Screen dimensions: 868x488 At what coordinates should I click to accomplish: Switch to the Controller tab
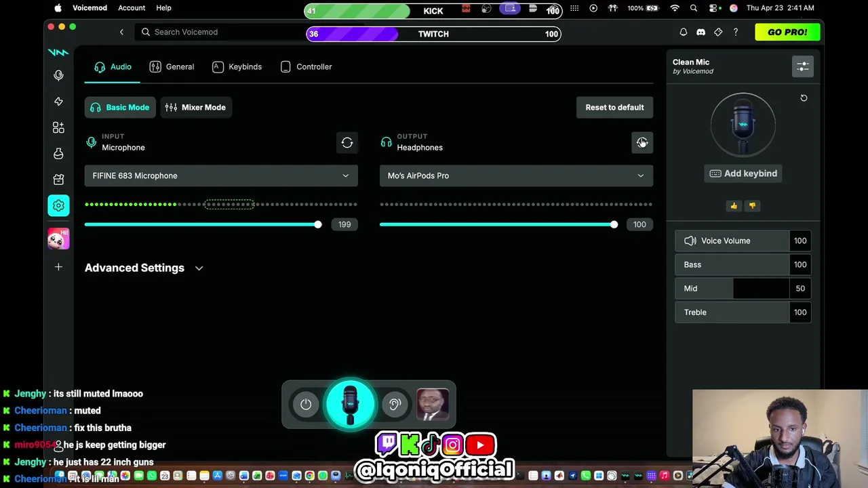pyautogui.click(x=306, y=66)
